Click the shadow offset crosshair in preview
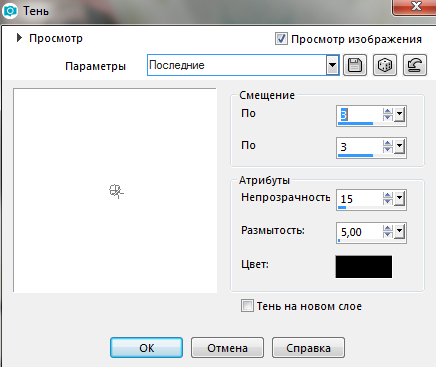The width and height of the screenshot is (436, 367). click(116, 191)
